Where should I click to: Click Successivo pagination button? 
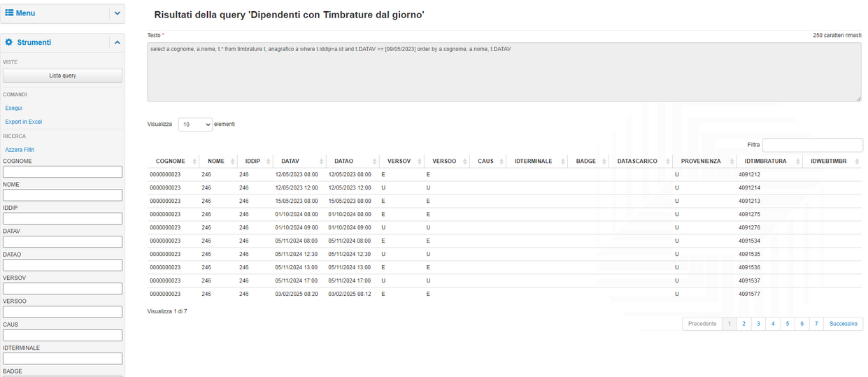coord(843,324)
